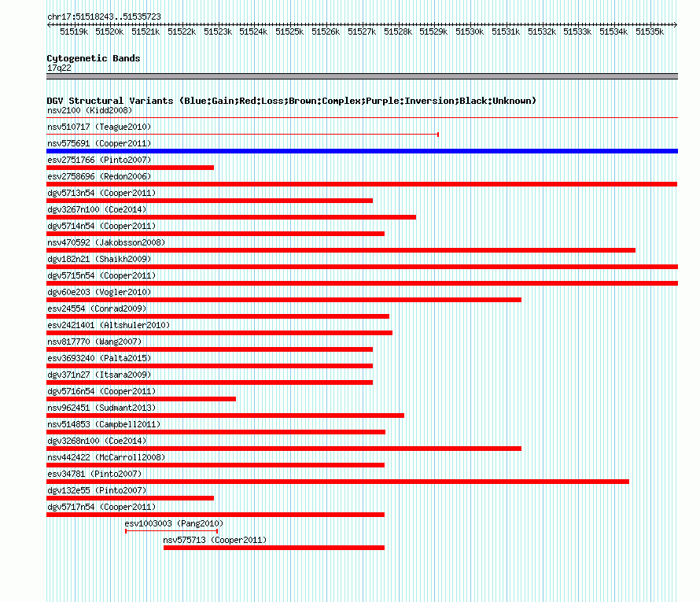This screenshot has width=700, height=602.
Task: Select nsv442422 (McCarroll2008) variant
Action: [106, 457]
